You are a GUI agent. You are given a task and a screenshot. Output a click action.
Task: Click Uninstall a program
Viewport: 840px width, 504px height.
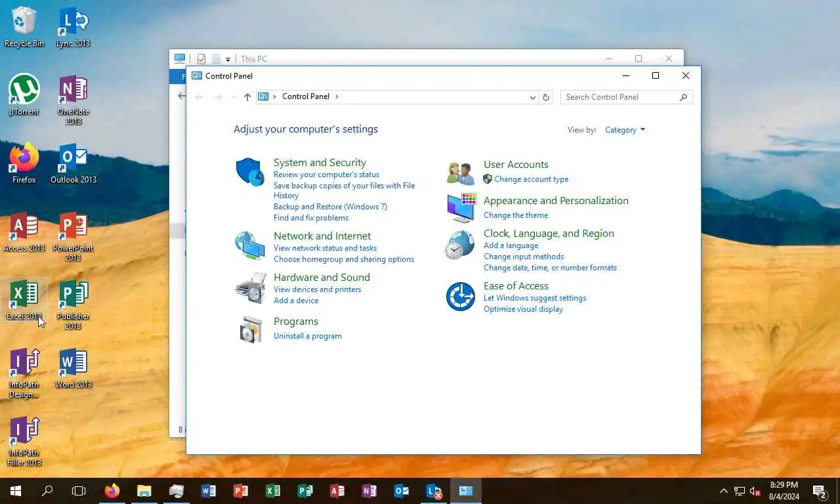click(x=308, y=336)
